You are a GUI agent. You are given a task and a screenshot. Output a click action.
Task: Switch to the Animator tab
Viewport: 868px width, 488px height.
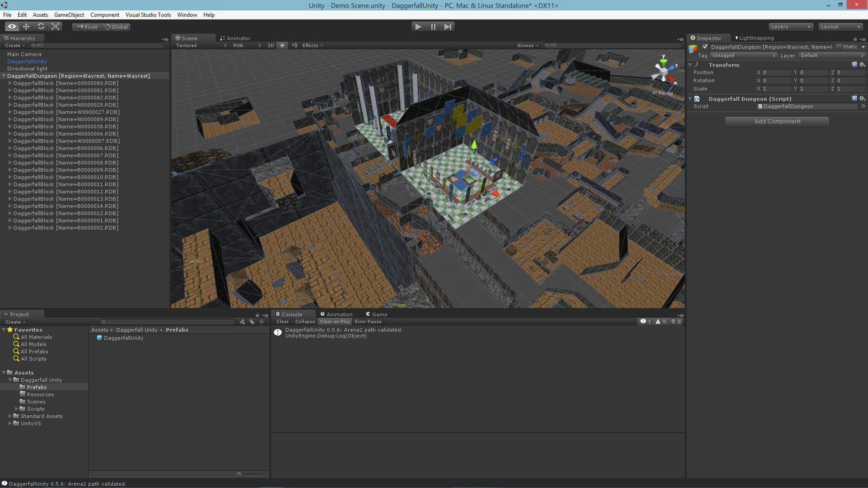click(x=235, y=38)
